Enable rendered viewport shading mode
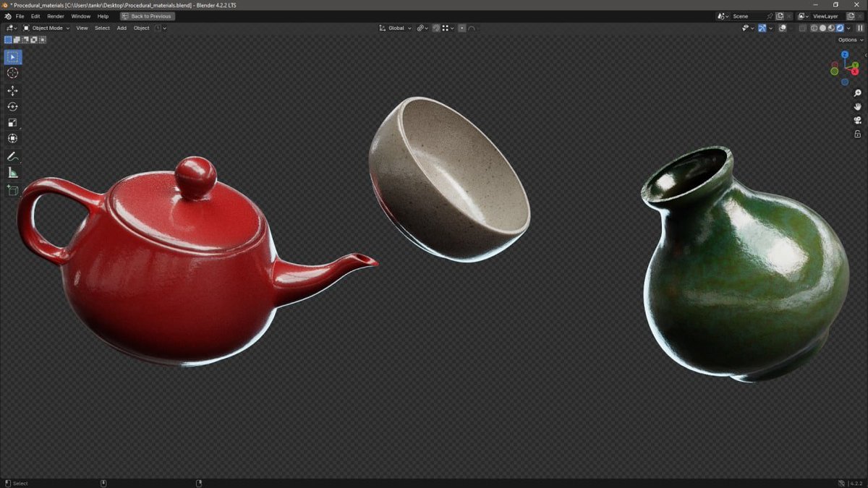868x488 pixels. (x=839, y=27)
